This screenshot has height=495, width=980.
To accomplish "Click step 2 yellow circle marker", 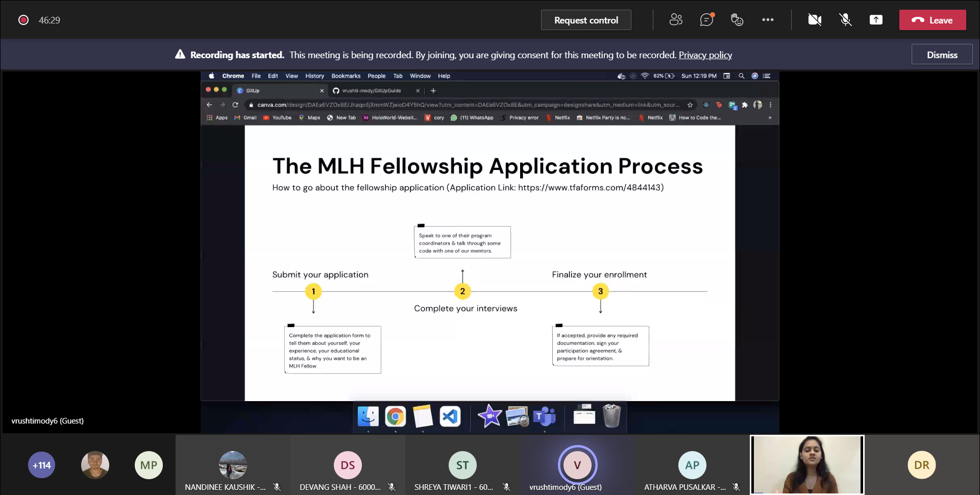I will (x=462, y=291).
